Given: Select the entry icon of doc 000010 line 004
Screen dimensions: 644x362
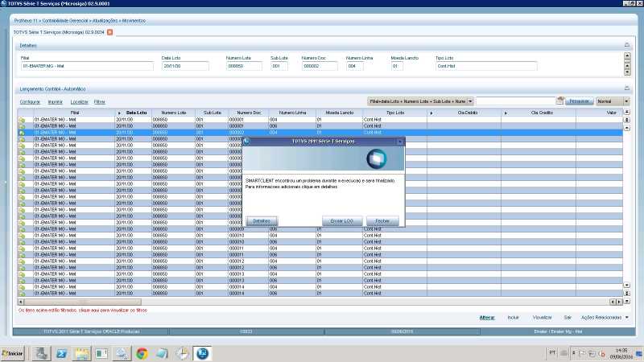Looking at the screenshot, I should tap(22, 236).
